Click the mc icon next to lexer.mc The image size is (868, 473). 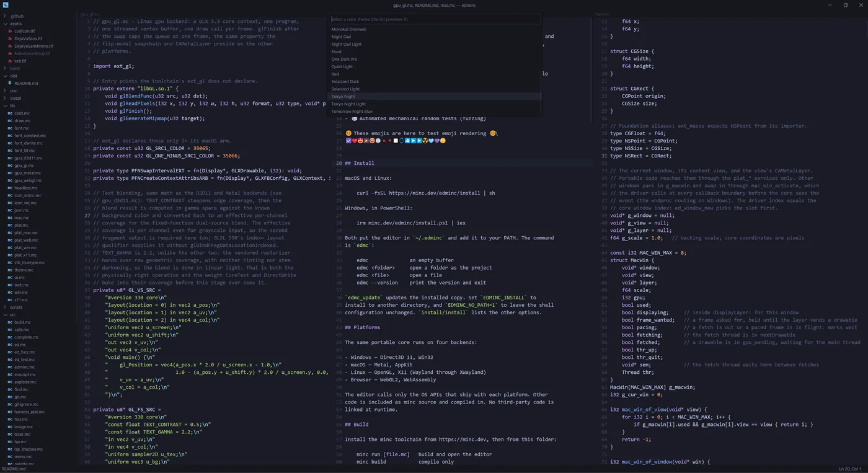tap(10, 434)
